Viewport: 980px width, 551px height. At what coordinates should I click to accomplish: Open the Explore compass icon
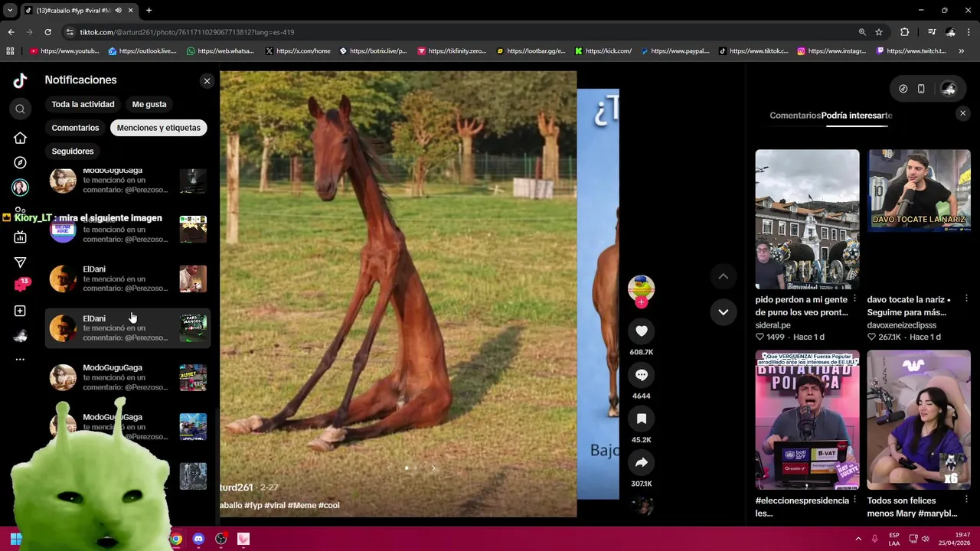[20, 162]
